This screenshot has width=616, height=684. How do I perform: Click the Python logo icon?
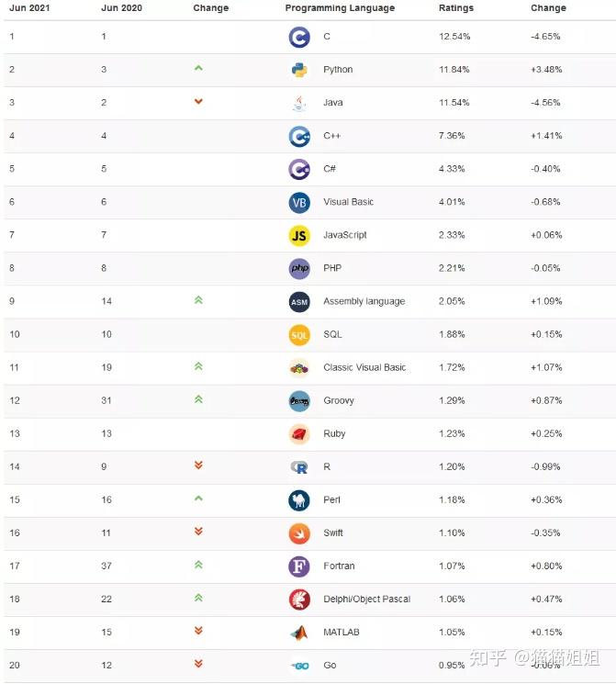(x=299, y=70)
